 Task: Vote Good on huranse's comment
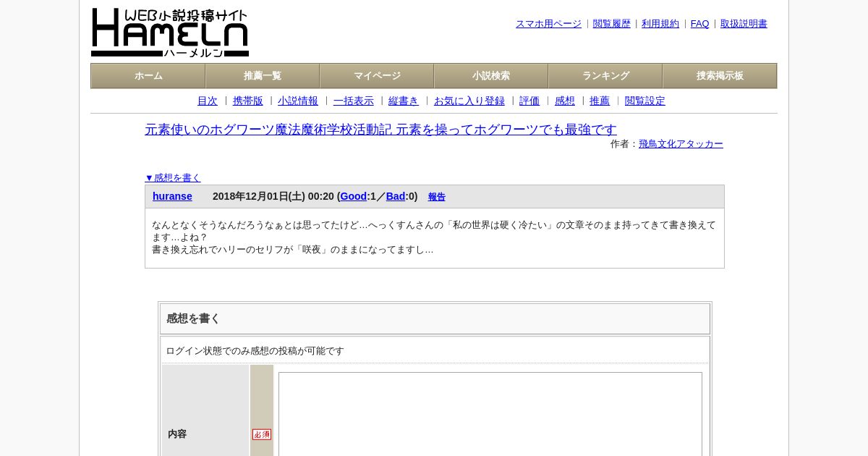click(354, 196)
